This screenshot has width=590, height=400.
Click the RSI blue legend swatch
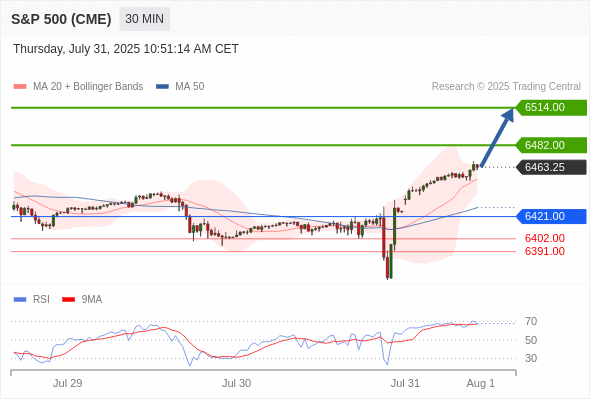click(20, 300)
